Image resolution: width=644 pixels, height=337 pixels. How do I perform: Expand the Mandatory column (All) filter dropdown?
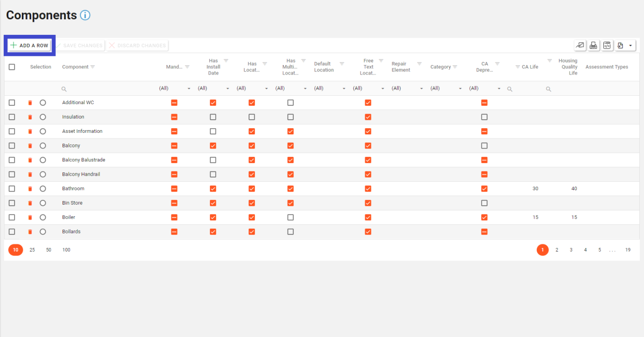189,89
